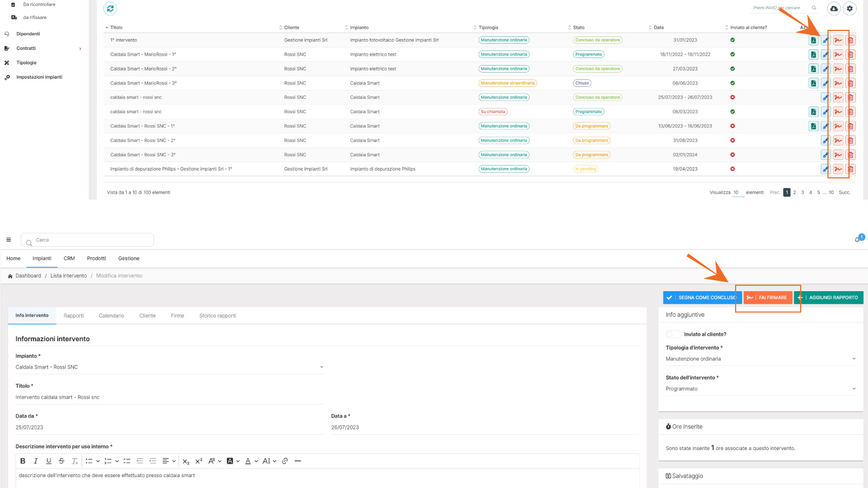The image size is (868, 488).
Task: Delete the 19/04/2023 intervention using the trash icon
Action: tap(851, 169)
